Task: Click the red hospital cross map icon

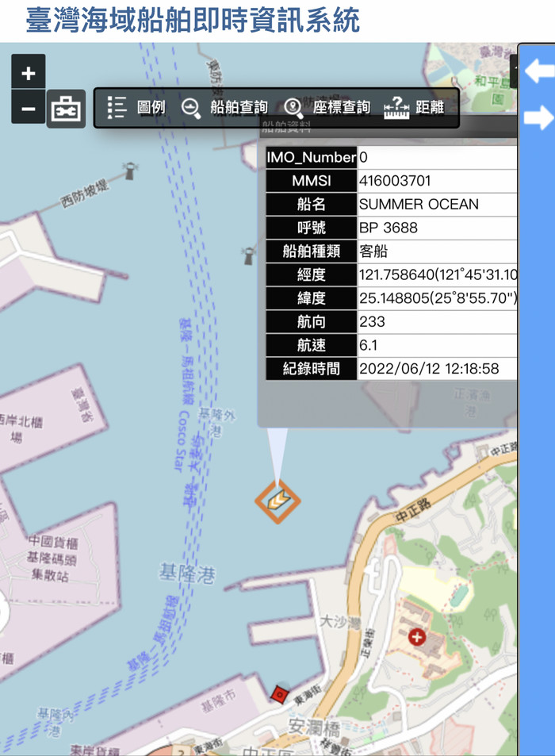Action: click(x=417, y=636)
